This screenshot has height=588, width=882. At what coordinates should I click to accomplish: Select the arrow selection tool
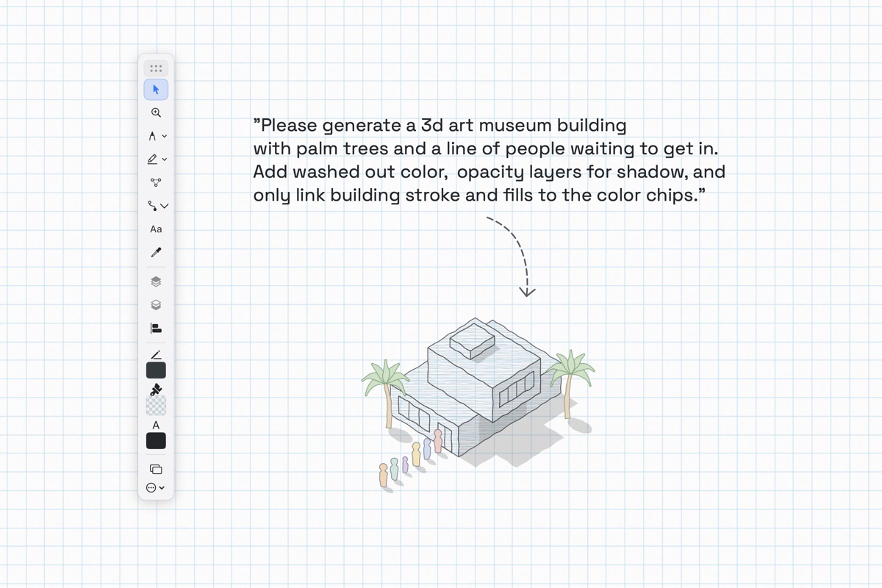pyautogui.click(x=156, y=90)
